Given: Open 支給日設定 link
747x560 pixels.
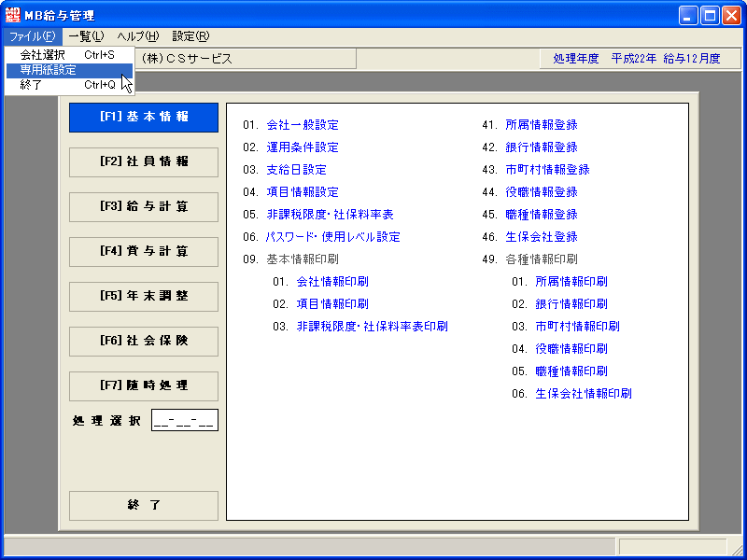Looking at the screenshot, I should coord(296,170).
